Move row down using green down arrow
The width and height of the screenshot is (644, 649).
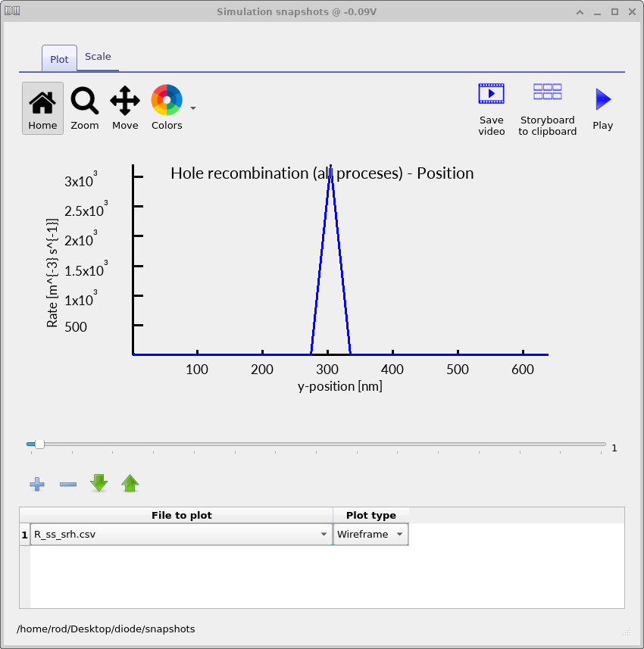[x=98, y=484]
